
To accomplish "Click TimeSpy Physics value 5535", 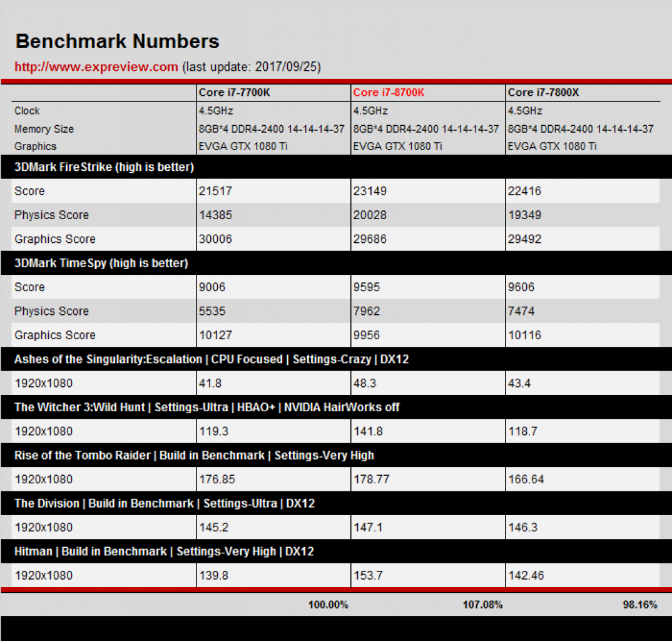I will 211,311.
